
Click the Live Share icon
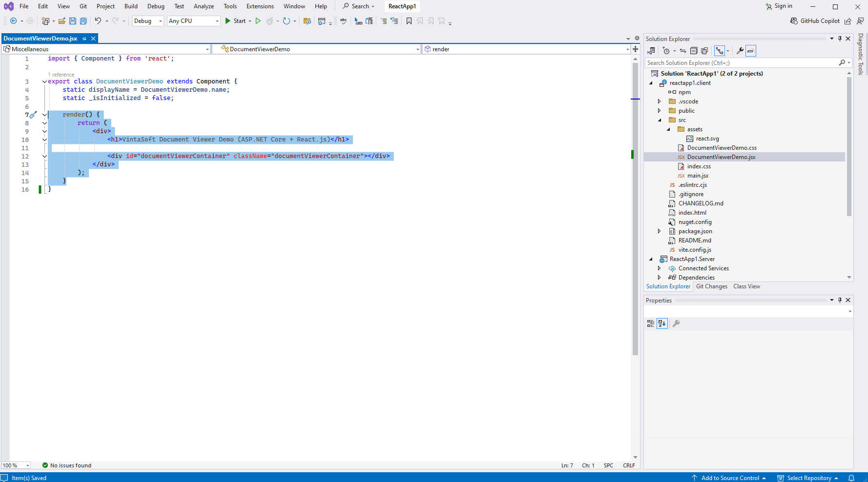[848, 21]
